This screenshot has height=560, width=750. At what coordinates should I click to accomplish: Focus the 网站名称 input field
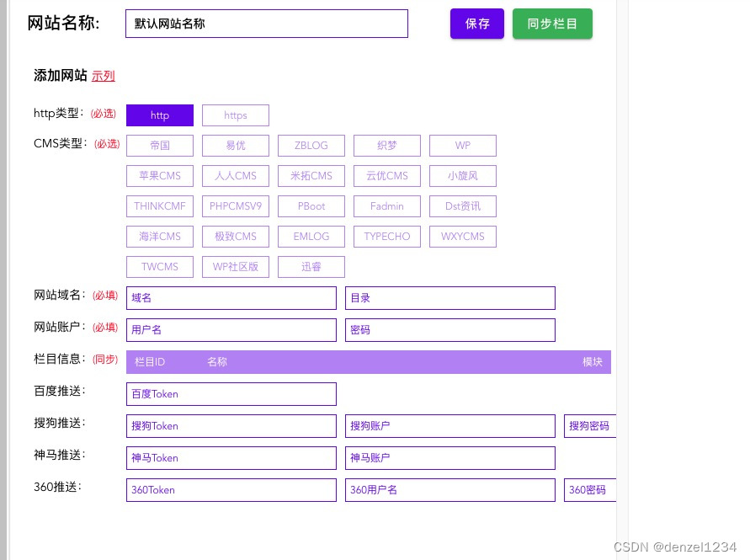coord(267,24)
